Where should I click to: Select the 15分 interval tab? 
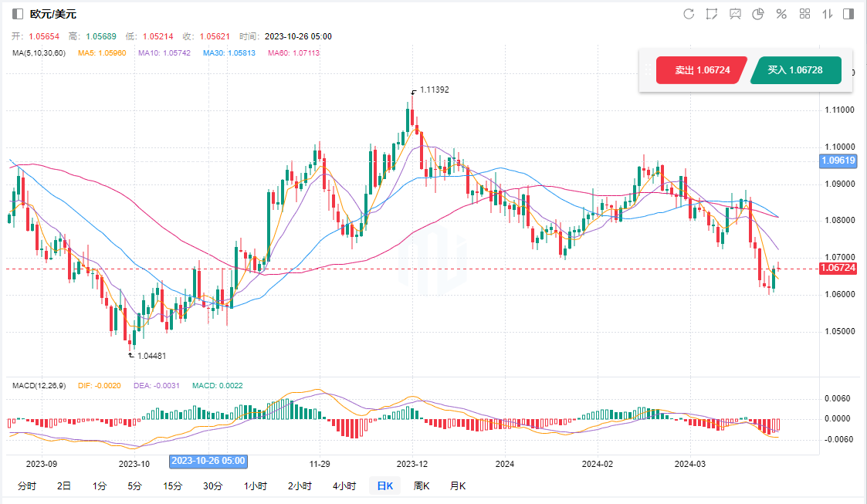[173, 486]
